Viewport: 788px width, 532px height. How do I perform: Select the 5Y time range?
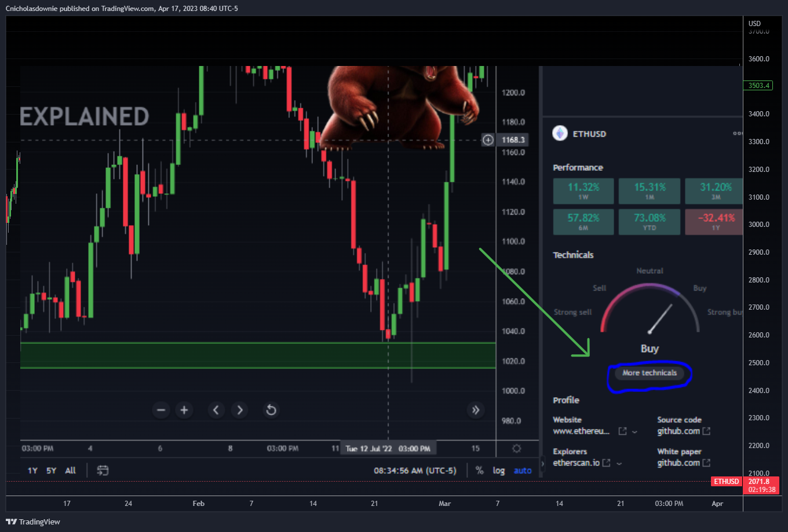tap(52, 470)
